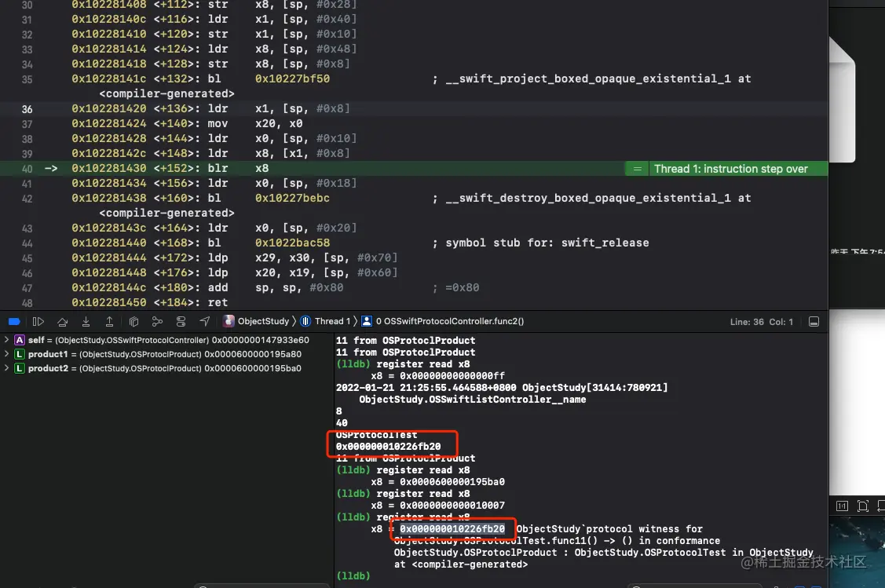Click the last (lldb) console prompt
The width and height of the screenshot is (885, 588).
click(353, 575)
